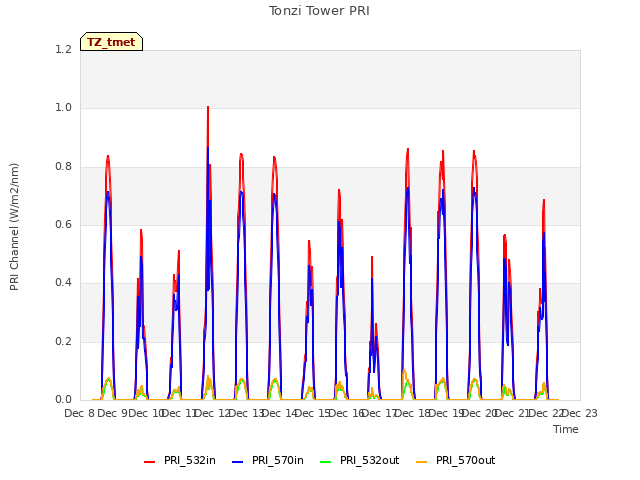Screen dimensions: 640x480
Task: Click the y-axis label PRI Channel (W/m2/nm)
Action: pyautogui.click(x=14, y=227)
